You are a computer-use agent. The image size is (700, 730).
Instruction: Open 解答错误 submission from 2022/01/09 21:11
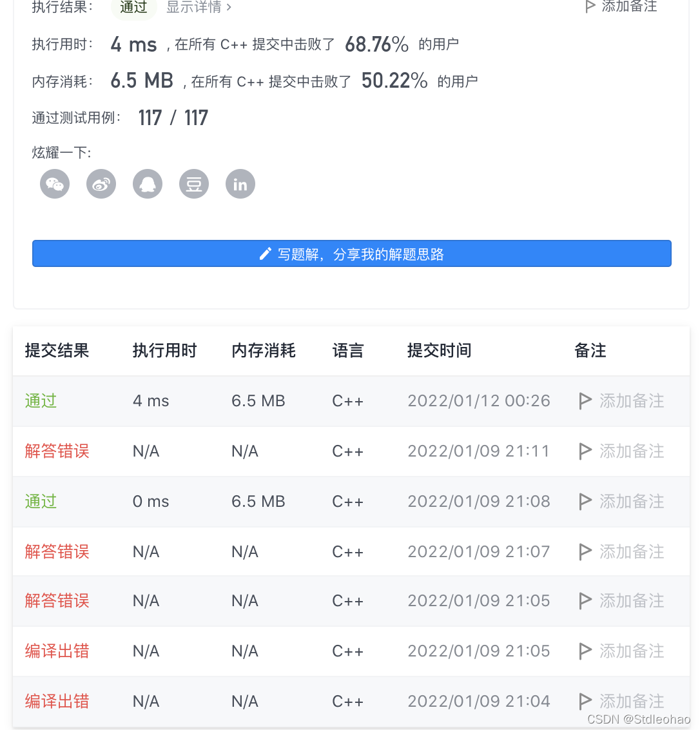(x=57, y=451)
